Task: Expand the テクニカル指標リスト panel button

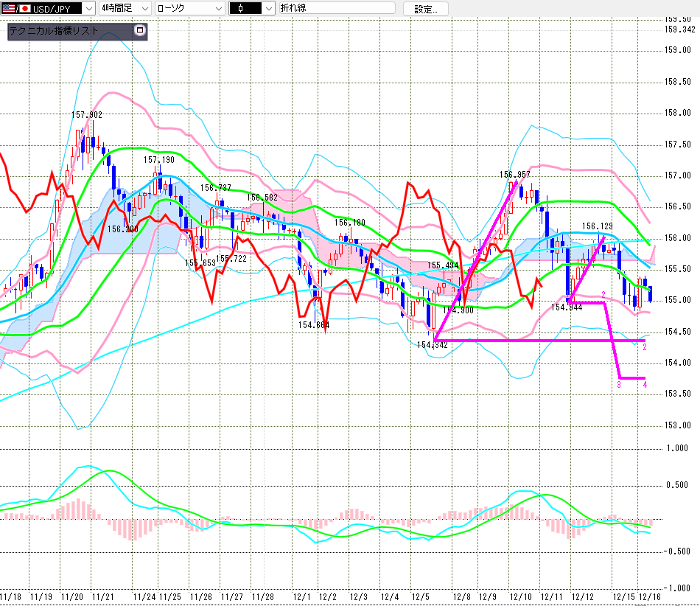Action: [x=141, y=31]
